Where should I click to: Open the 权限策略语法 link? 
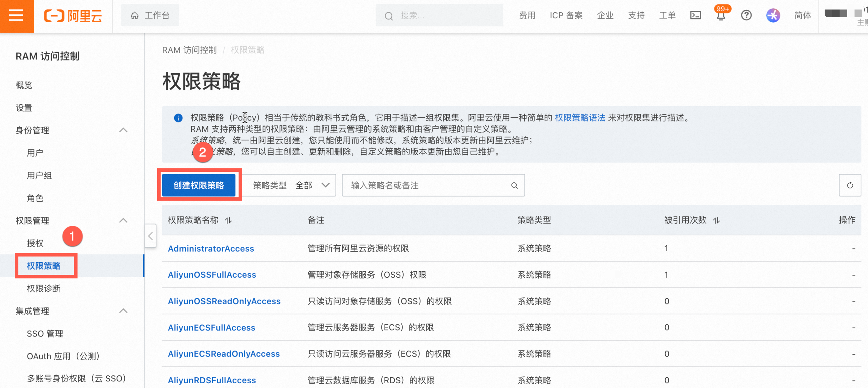580,118
